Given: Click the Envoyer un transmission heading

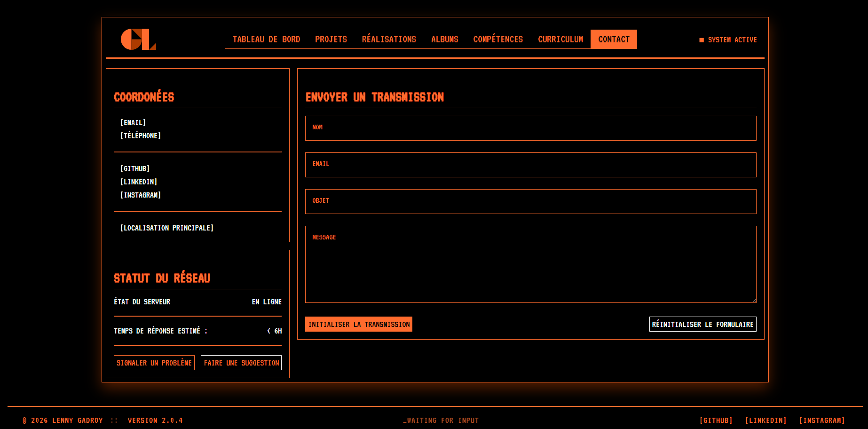Looking at the screenshot, I should pos(375,97).
